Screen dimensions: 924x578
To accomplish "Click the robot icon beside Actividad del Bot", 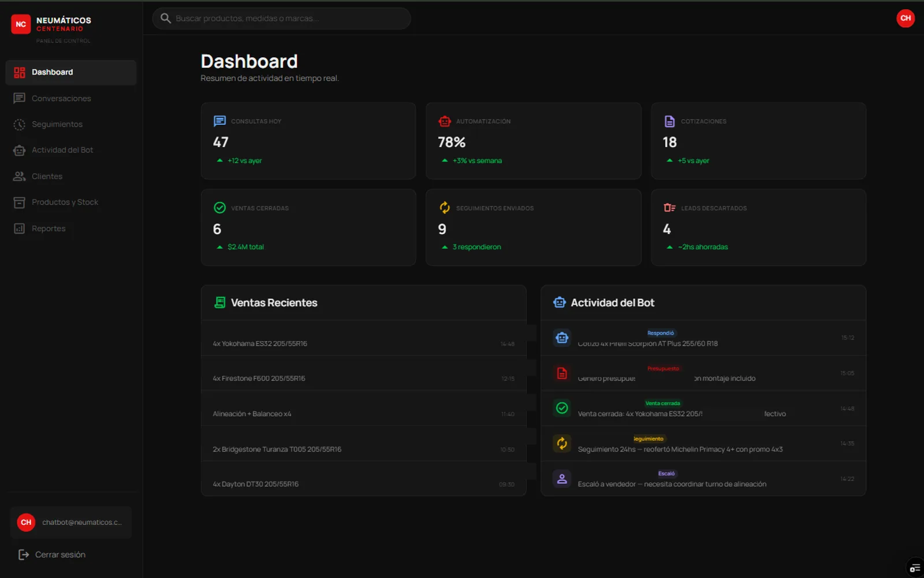I will coord(20,150).
